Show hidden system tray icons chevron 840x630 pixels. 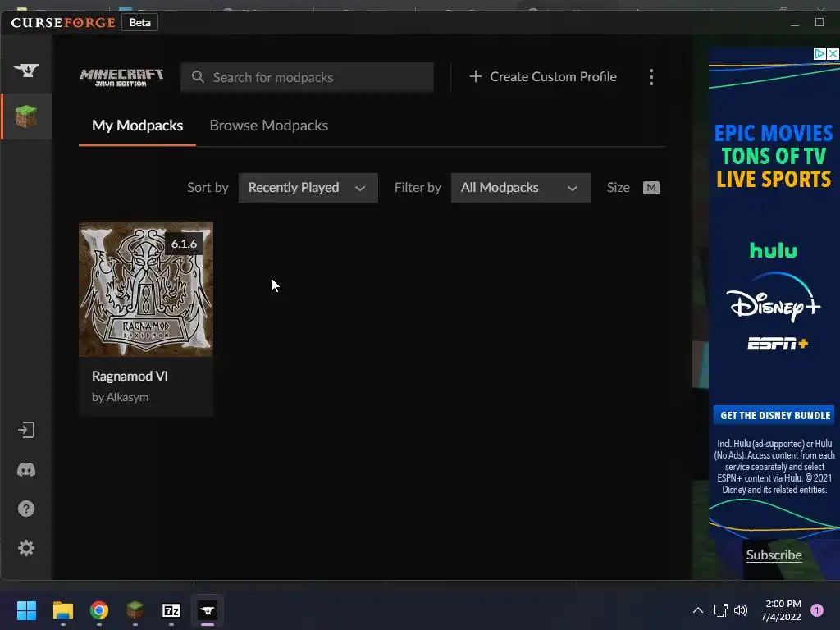697,610
